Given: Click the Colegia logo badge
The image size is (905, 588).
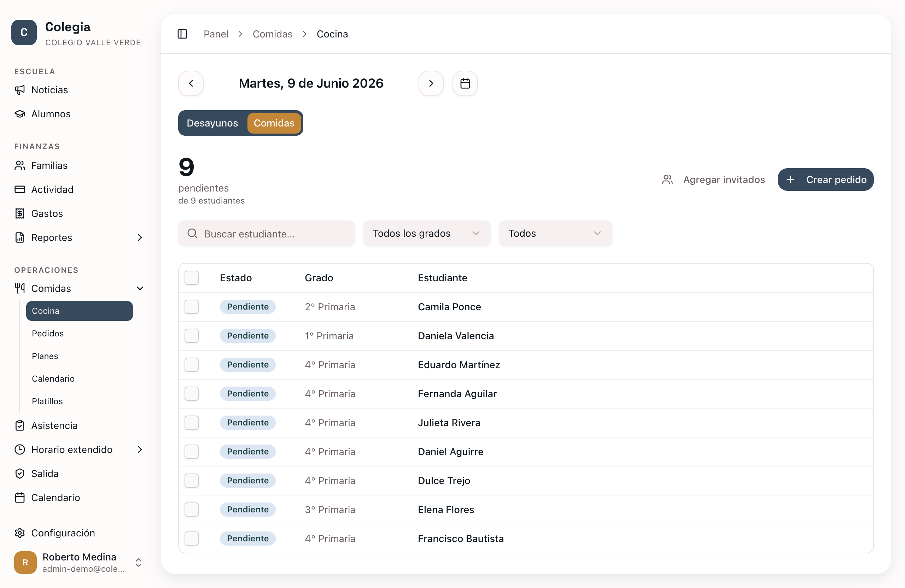Looking at the screenshot, I should (x=24, y=33).
